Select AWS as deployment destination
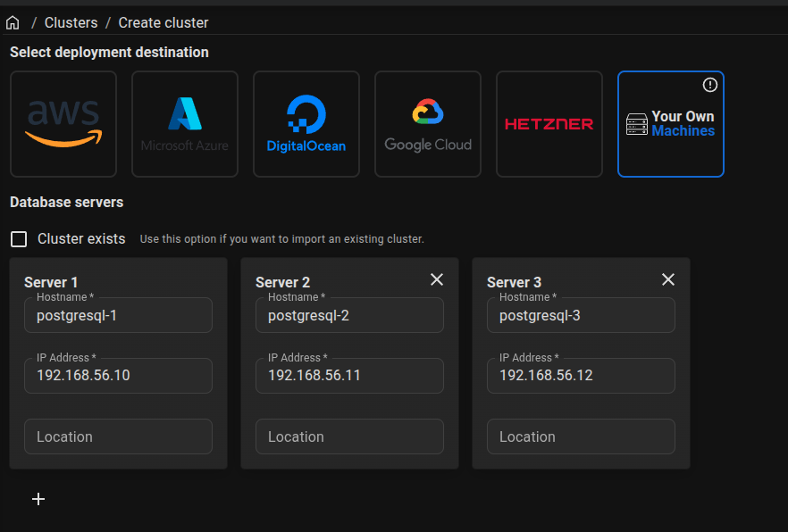Screen dimensions: 788x532 tap(63, 124)
